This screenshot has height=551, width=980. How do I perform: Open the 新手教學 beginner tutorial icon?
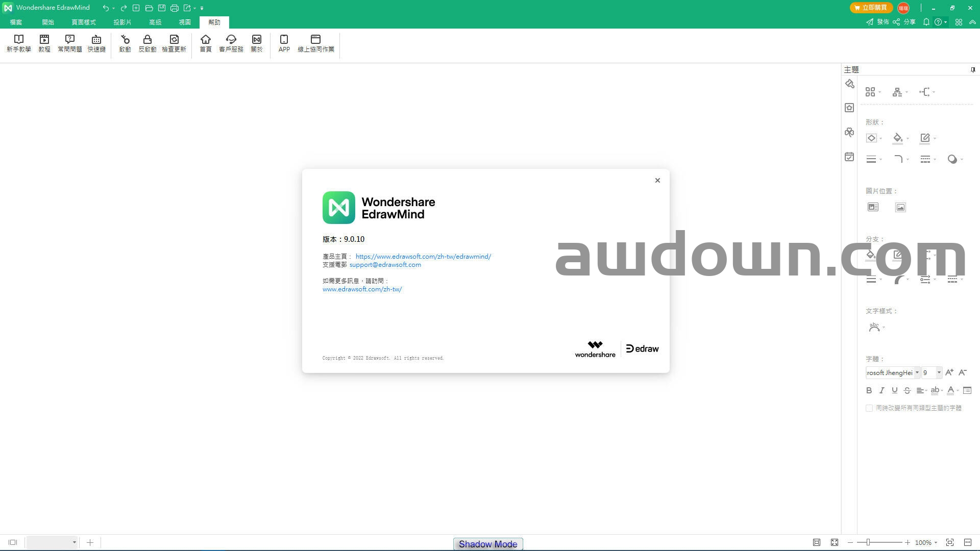pos(19,43)
